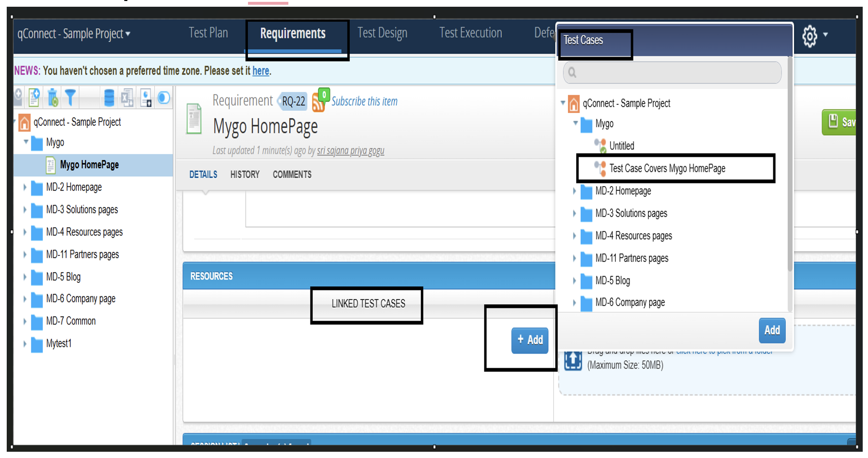Open the settings gear menu
The width and height of the screenshot is (868, 458).
(x=810, y=36)
